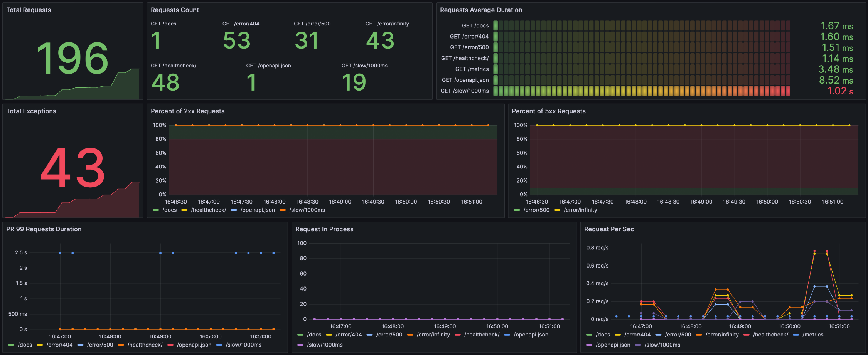Toggle /error/infinity in Request Per Sec legend
Viewport: 868px width, 355px height.
722,335
